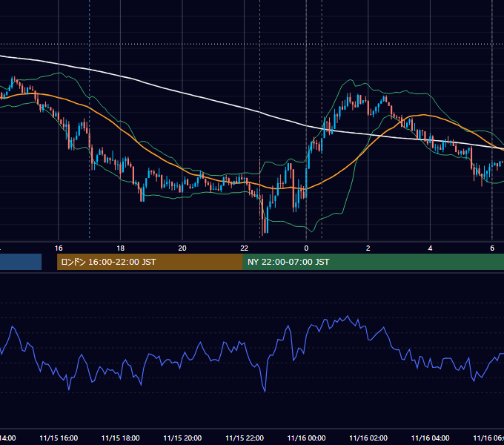This screenshot has height=445, width=504.
Task: Select the 11/15 18:00 time label
Action: (x=121, y=438)
